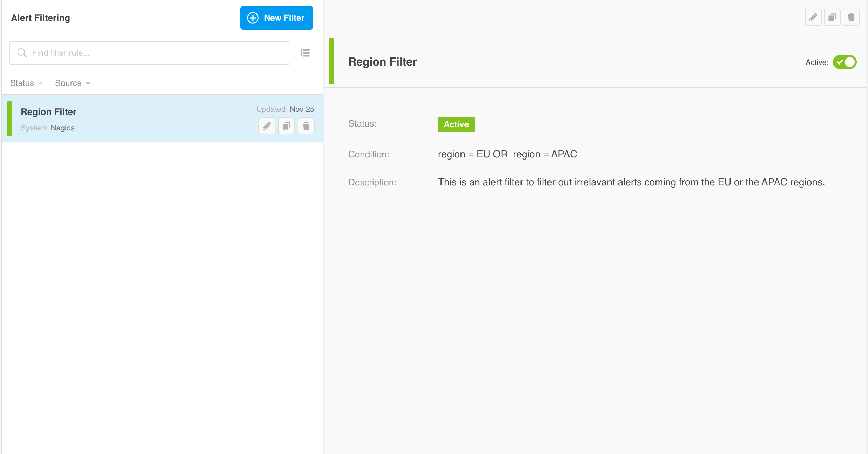Click the magnifying glass search icon
This screenshot has width=868, height=454.
[22, 53]
